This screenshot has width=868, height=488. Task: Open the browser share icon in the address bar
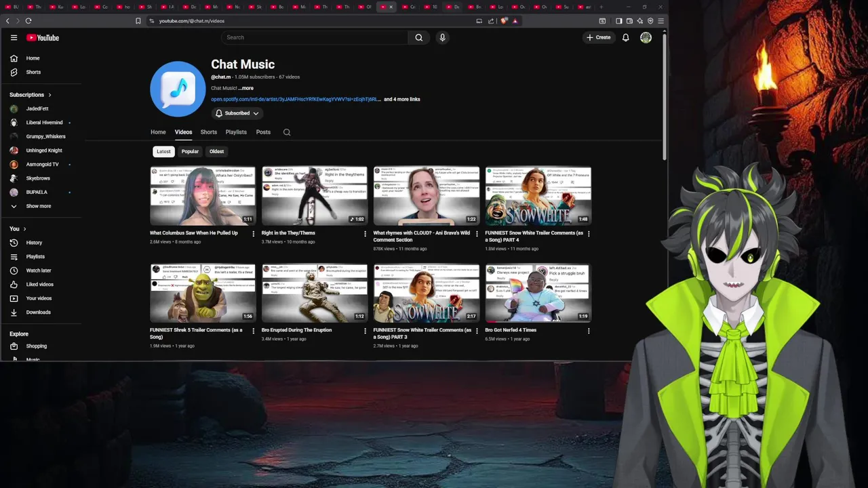click(x=490, y=21)
